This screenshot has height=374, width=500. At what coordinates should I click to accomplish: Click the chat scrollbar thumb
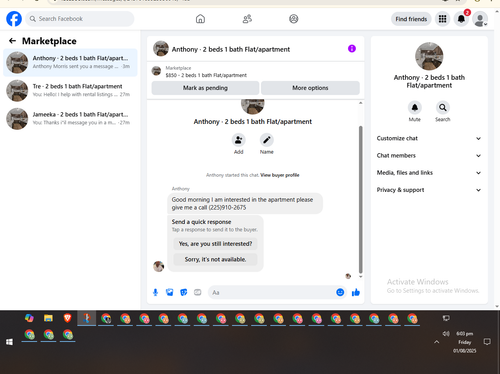[x=360, y=199]
